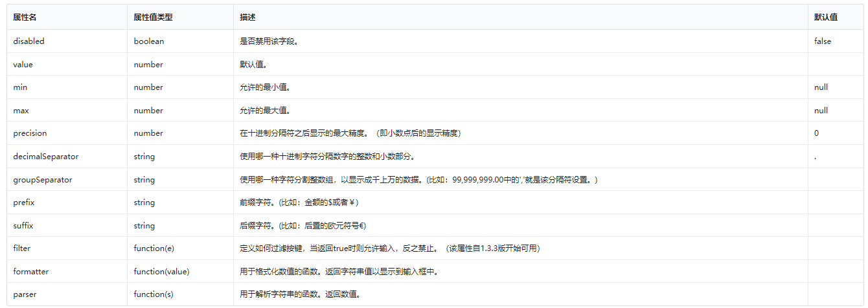Image resolution: width=868 pixels, height=308 pixels.
Task: Click string type in the suffix row
Action: [x=144, y=225]
